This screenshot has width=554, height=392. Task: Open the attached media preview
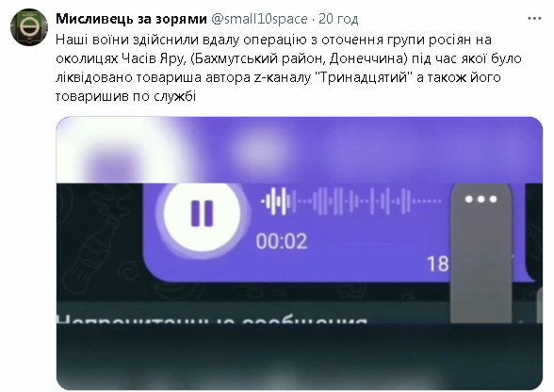click(300, 253)
